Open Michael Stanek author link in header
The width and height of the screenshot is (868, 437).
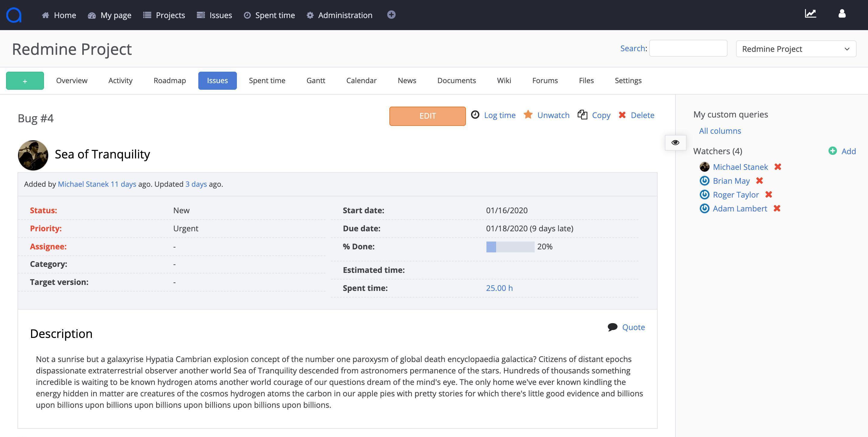[x=83, y=184]
